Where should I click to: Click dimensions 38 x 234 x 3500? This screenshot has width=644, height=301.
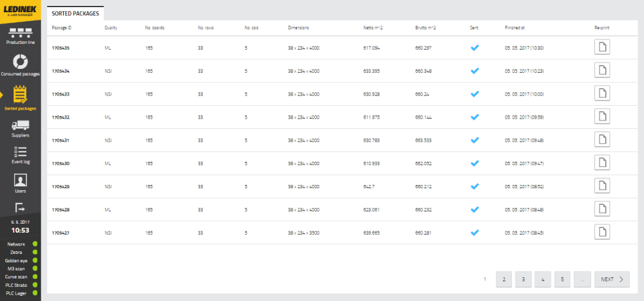pyautogui.click(x=303, y=232)
